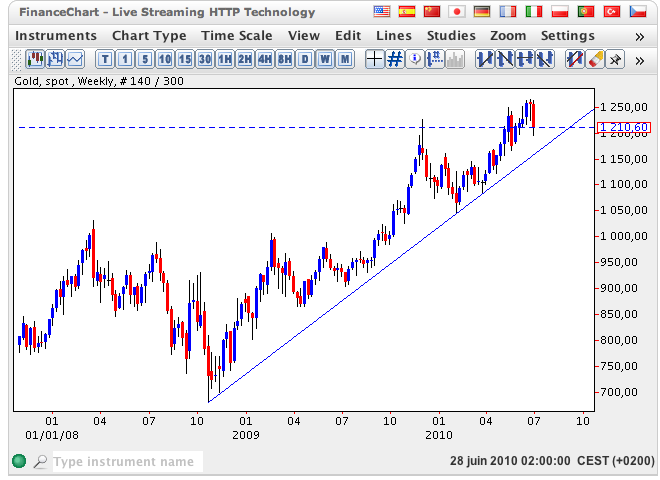Open the Chart Type dropdown menu
Screen dimensions: 660x480
click(149, 35)
